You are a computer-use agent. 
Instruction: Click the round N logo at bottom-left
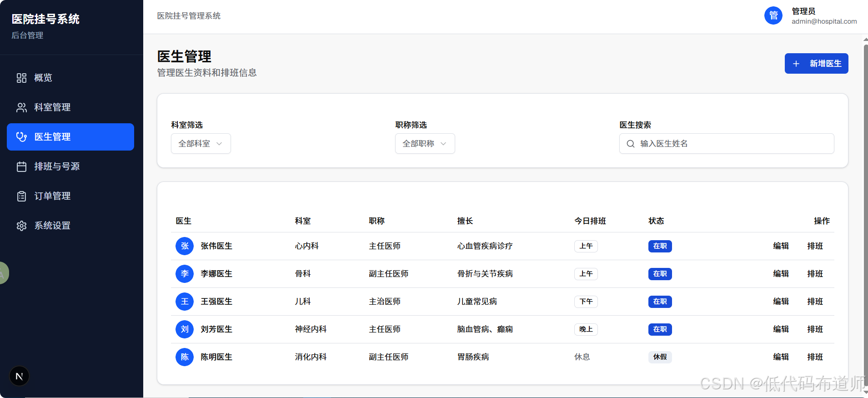[x=19, y=376]
